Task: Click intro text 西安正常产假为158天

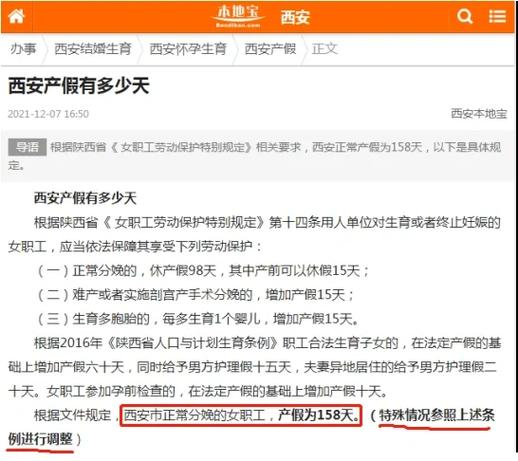Action: (x=367, y=147)
